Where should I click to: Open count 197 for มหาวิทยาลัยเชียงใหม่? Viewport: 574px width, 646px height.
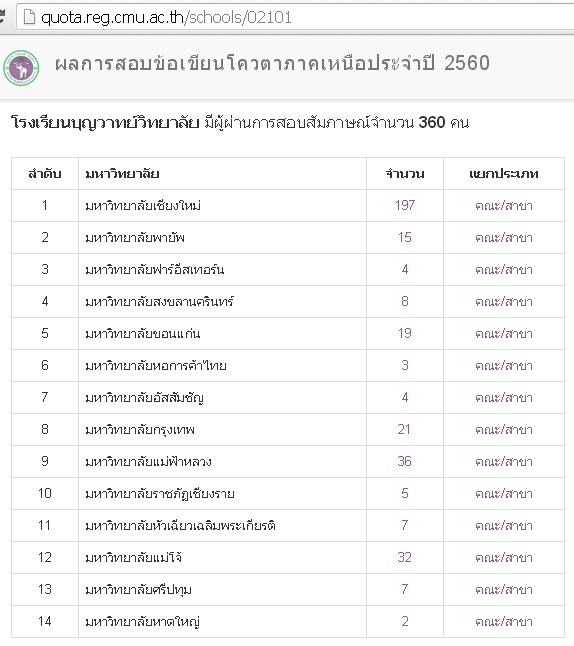pos(405,205)
